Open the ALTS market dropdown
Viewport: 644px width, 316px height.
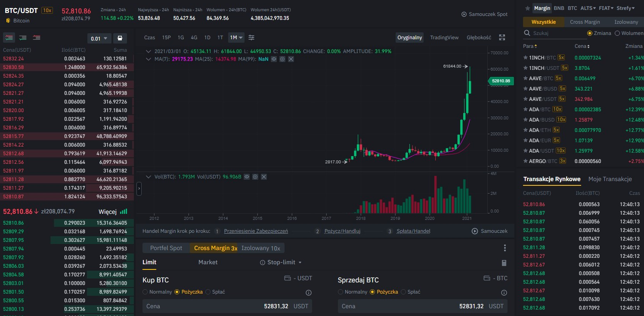click(x=588, y=8)
